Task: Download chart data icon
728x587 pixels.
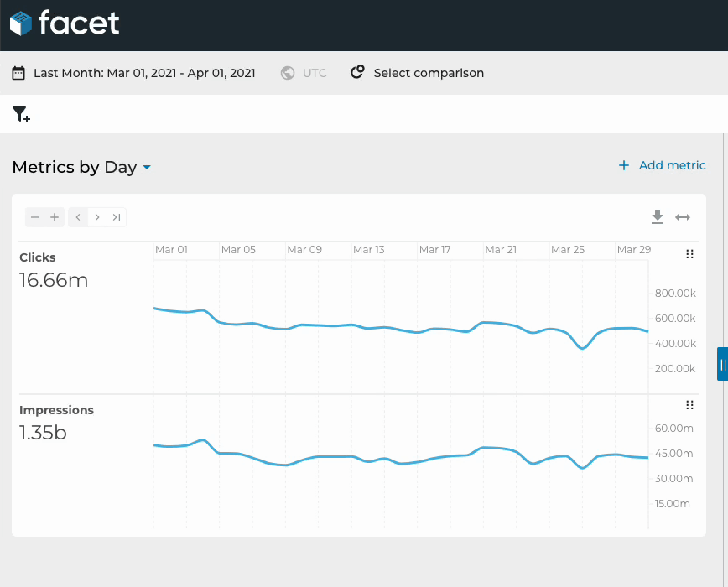Action: coord(658,216)
